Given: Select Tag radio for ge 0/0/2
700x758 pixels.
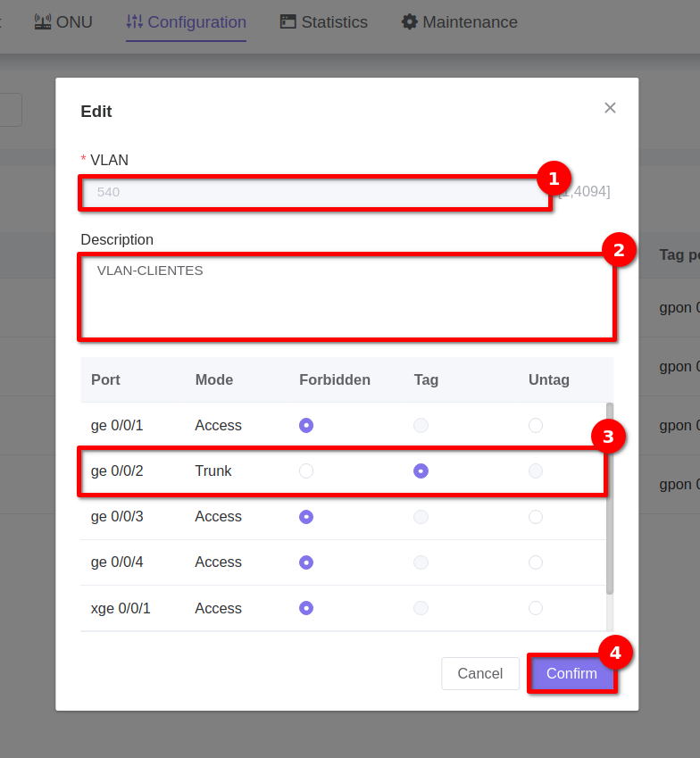Looking at the screenshot, I should pos(421,471).
